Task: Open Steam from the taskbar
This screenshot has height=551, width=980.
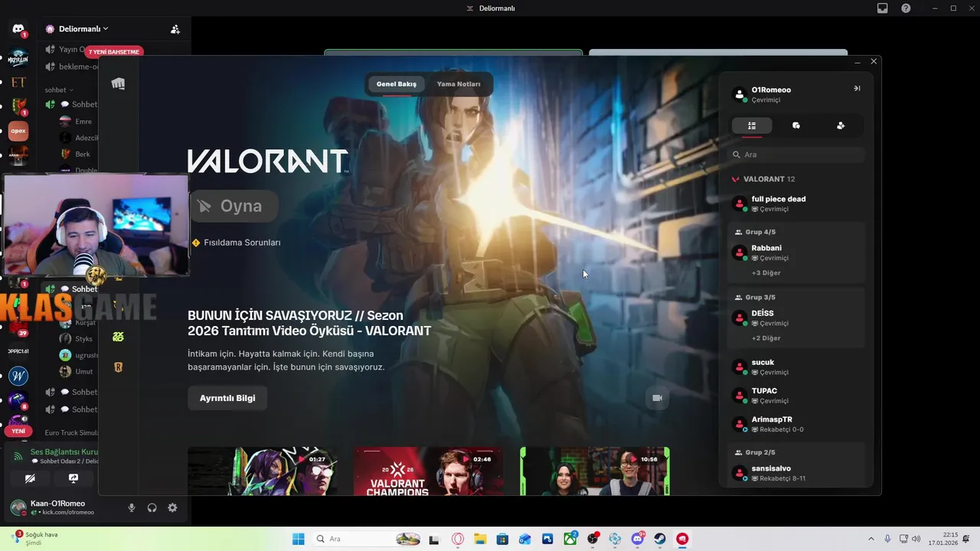Action: coord(660,539)
